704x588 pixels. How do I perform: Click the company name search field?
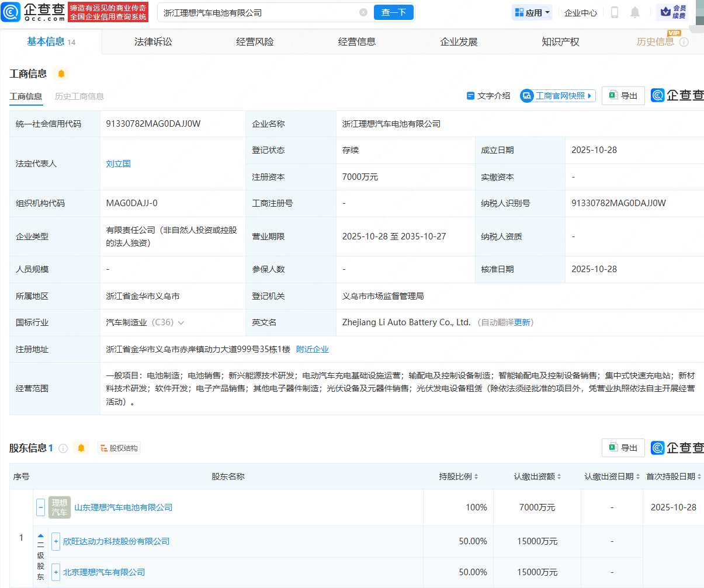pyautogui.click(x=257, y=12)
